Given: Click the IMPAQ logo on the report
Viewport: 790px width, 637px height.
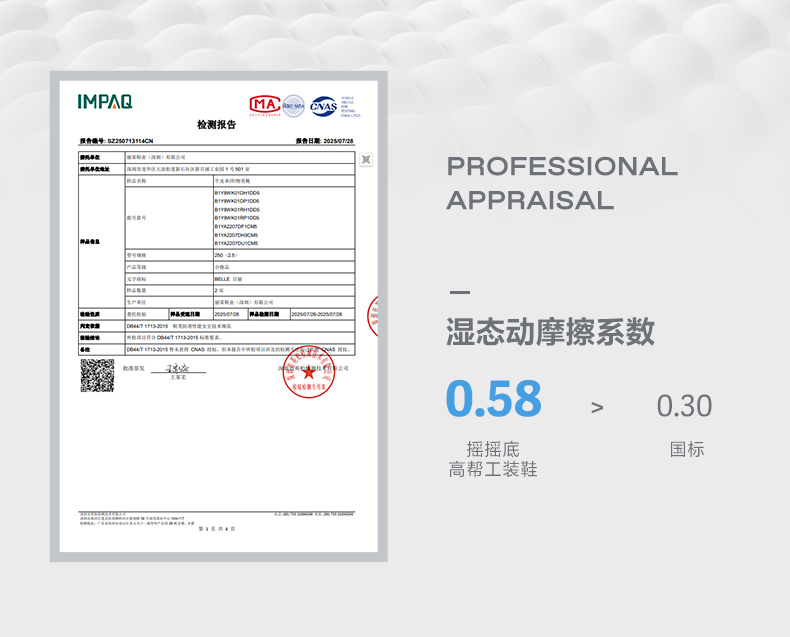Looking at the screenshot, I should 104,102.
